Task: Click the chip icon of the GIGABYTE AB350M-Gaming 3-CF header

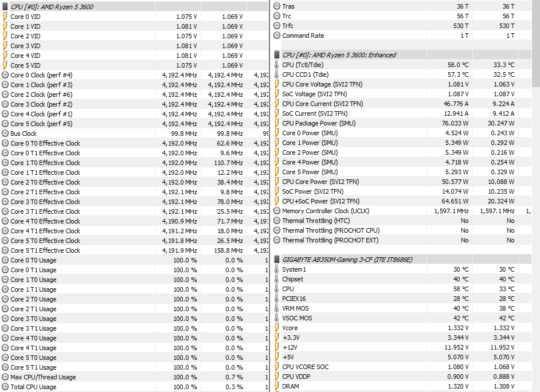Action: point(277,260)
